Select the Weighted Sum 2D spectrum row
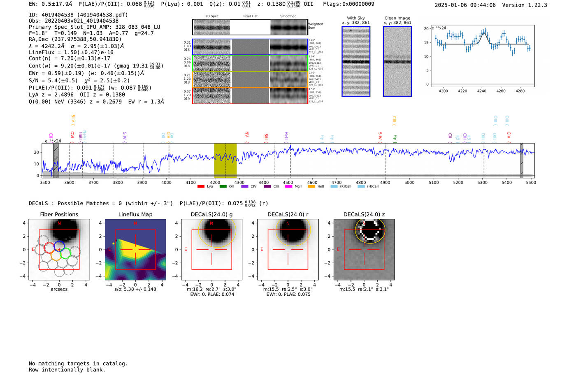This screenshot has height=392, width=576. (x=250, y=27)
